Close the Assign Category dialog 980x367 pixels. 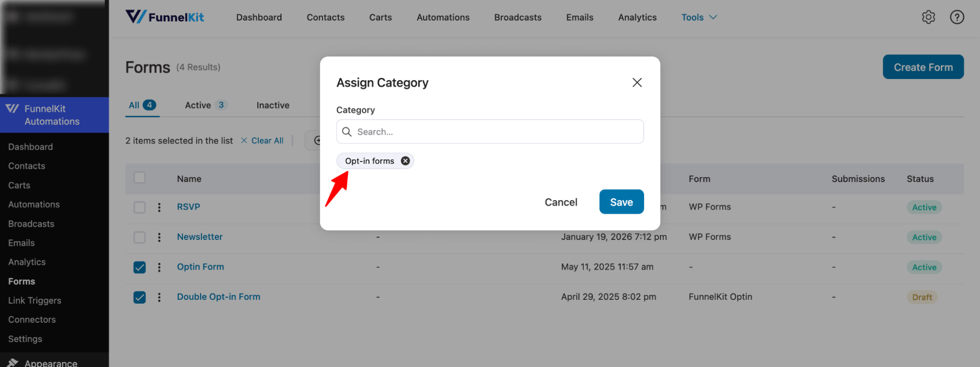click(x=637, y=82)
